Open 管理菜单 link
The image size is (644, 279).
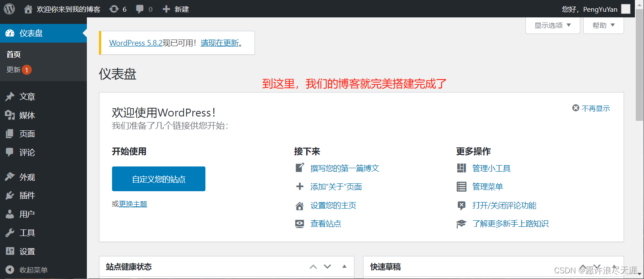[488, 187]
